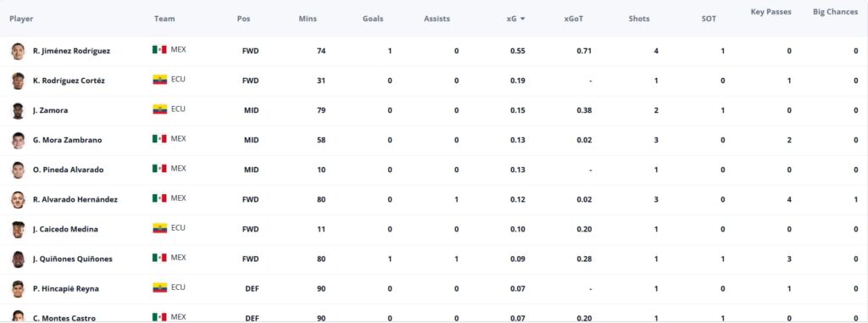The height and width of the screenshot is (323, 868).
Task: Click J. Quiñones Quiñones' player photo
Action: point(19,259)
